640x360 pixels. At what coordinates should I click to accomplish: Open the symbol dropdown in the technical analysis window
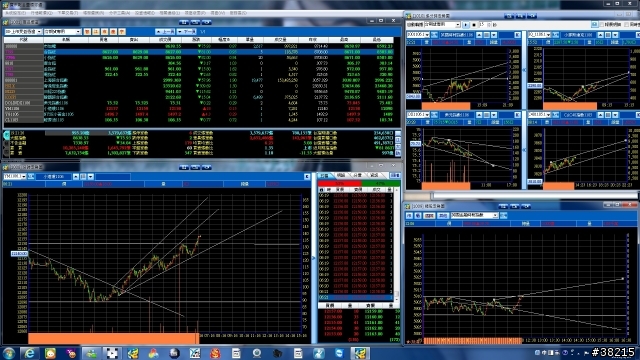[x=475, y=216]
